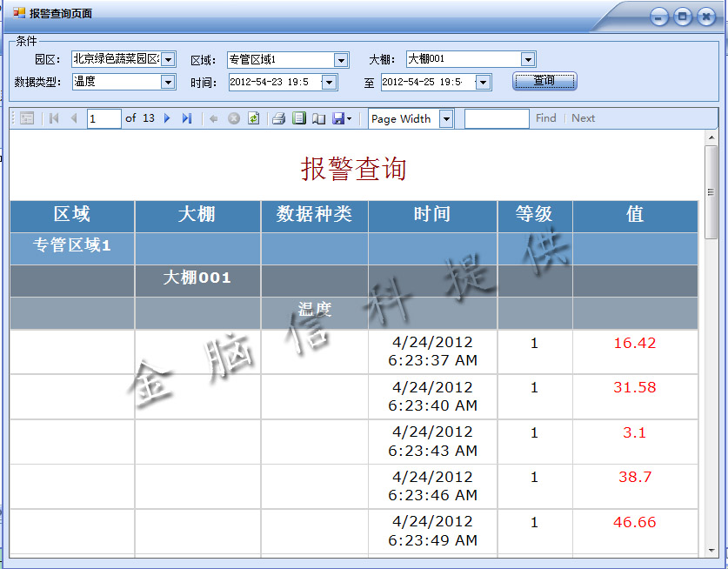Go to the previous report page
The height and width of the screenshot is (569, 728).
tap(73, 118)
